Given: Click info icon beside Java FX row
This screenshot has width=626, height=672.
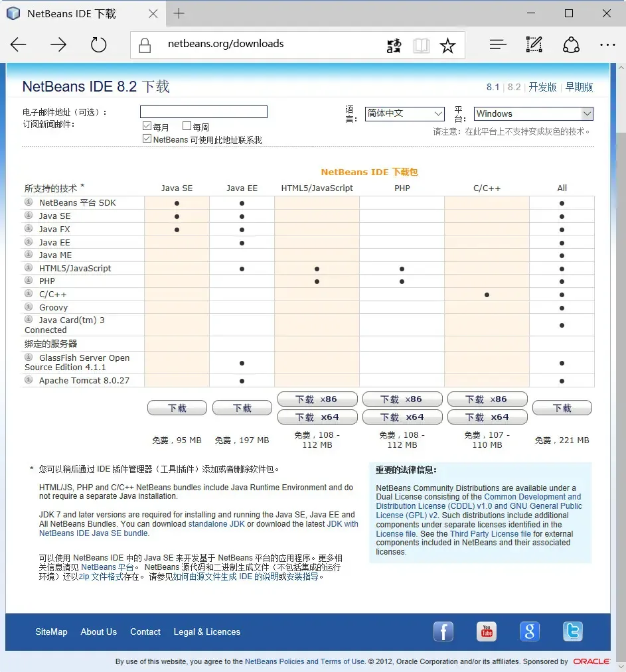Looking at the screenshot, I should pos(29,228).
